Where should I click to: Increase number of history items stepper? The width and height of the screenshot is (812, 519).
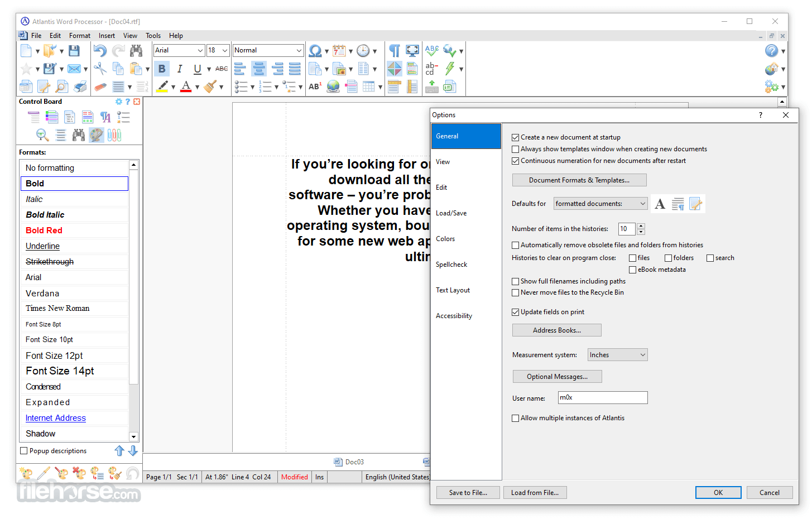coord(641,226)
